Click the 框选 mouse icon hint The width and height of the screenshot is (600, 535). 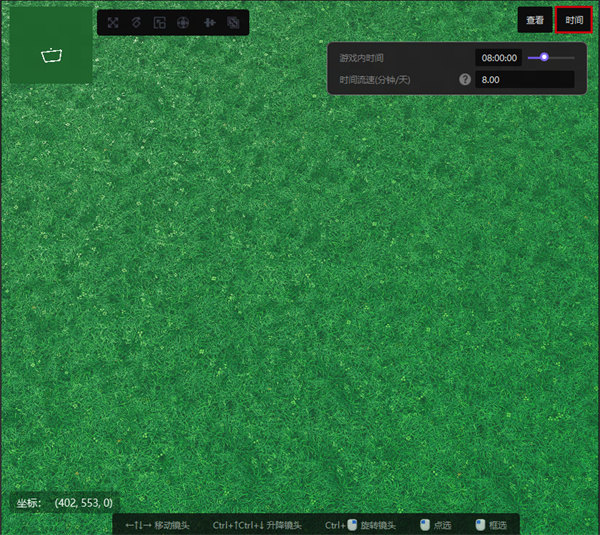(480, 525)
